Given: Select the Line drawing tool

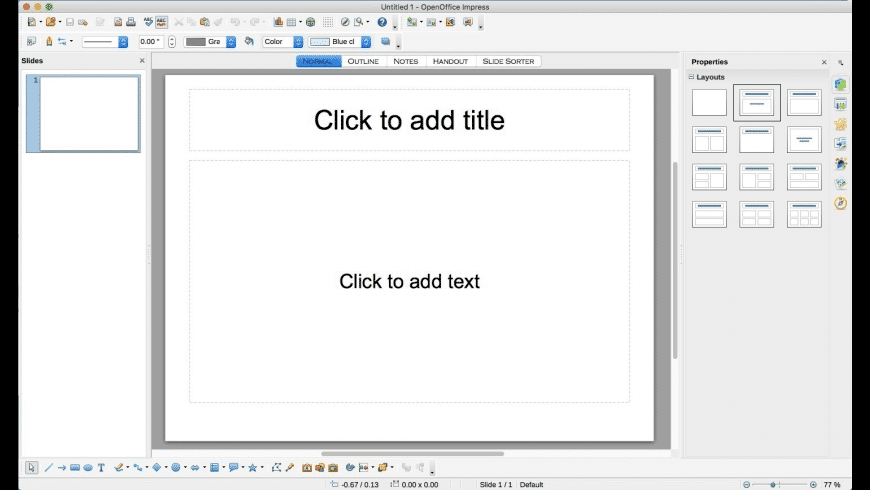Looking at the screenshot, I should coord(48,468).
